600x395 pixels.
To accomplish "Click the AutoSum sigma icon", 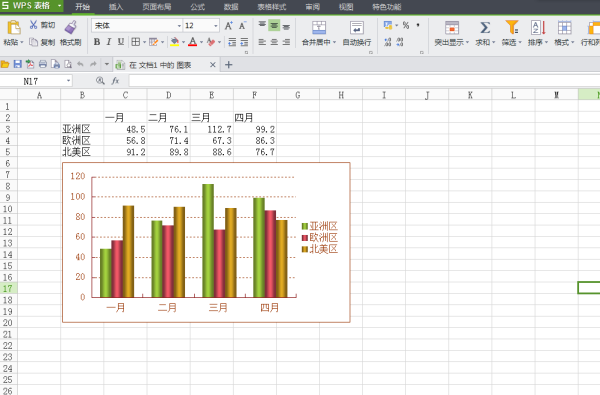I will pos(485,28).
